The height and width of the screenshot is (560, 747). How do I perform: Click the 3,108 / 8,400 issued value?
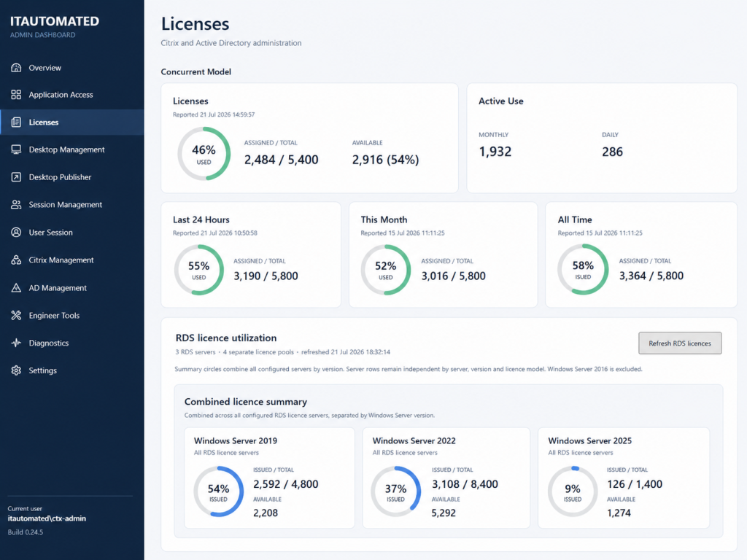(x=465, y=484)
